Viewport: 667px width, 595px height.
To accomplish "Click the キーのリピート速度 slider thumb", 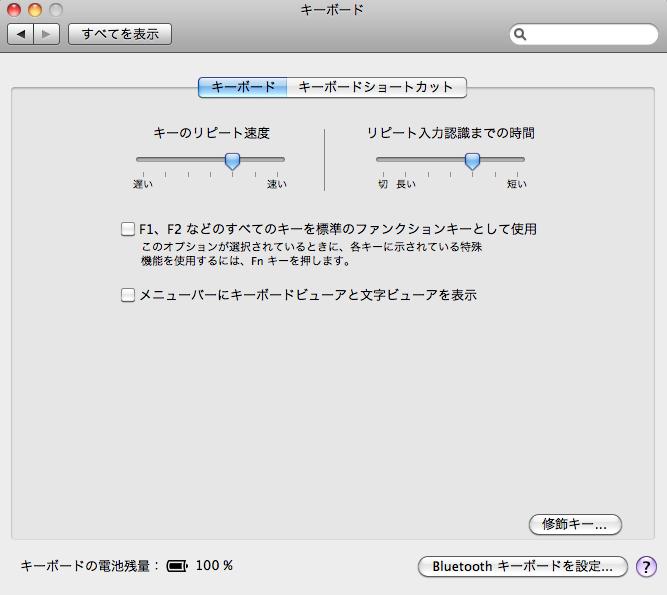I will [232, 161].
